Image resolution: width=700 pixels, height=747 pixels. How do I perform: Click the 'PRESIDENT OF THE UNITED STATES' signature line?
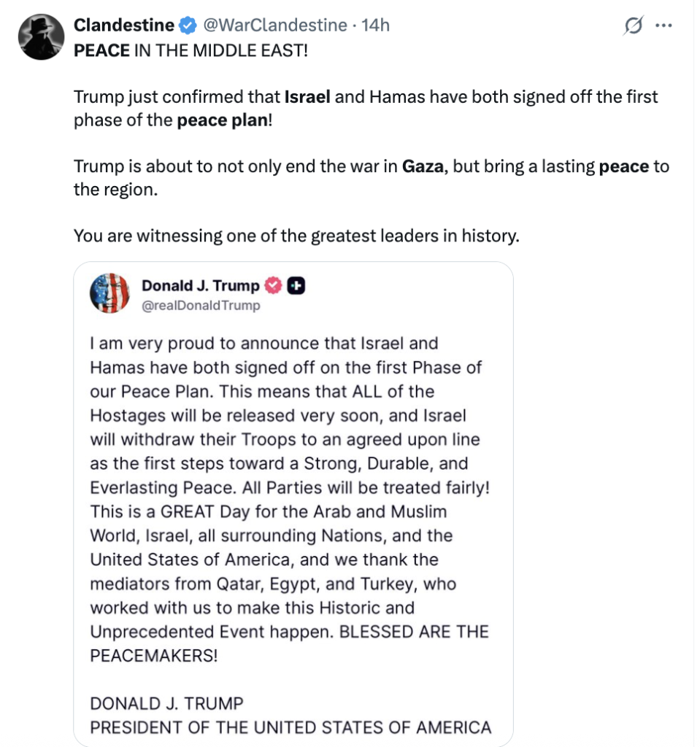[x=291, y=727]
